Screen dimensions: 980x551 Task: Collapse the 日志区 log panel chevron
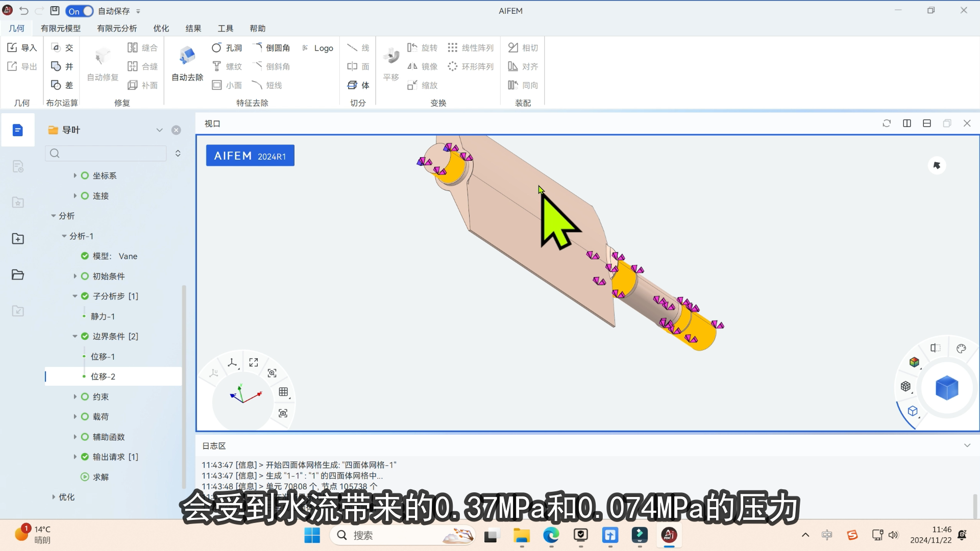967,445
